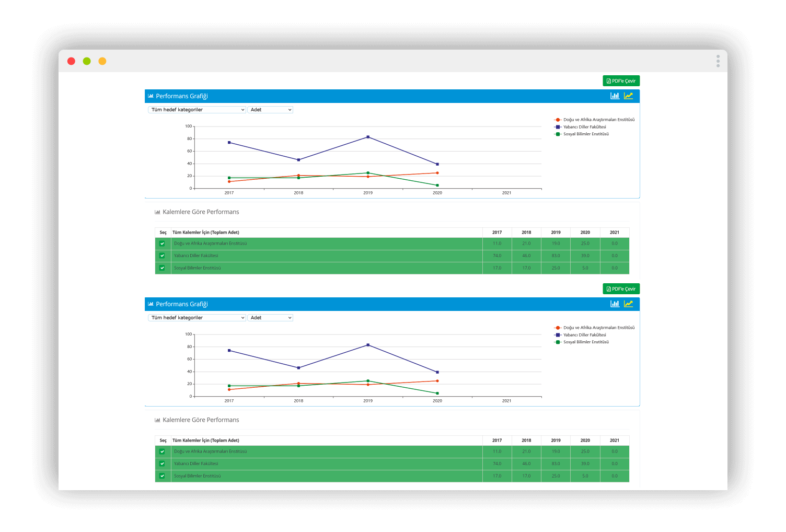Click the lower PDF'e Çevir button
The width and height of the screenshot is (786, 532).
[621, 289]
